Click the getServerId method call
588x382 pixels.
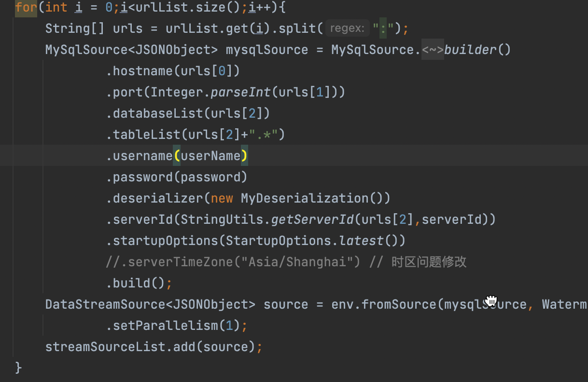pyautogui.click(x=312, y=219)
